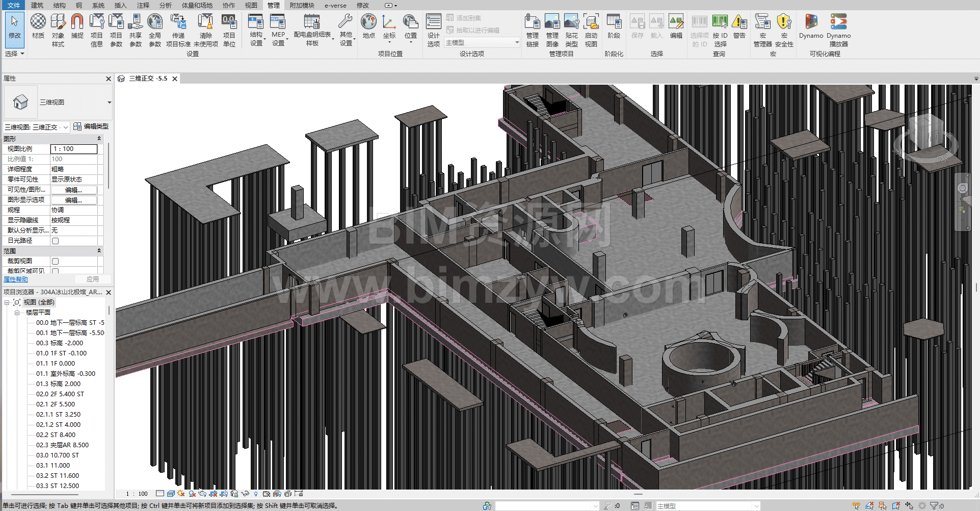Open the 3D view type selector dropdown
The image size is (980, 511).
click(x=109, y=103)
